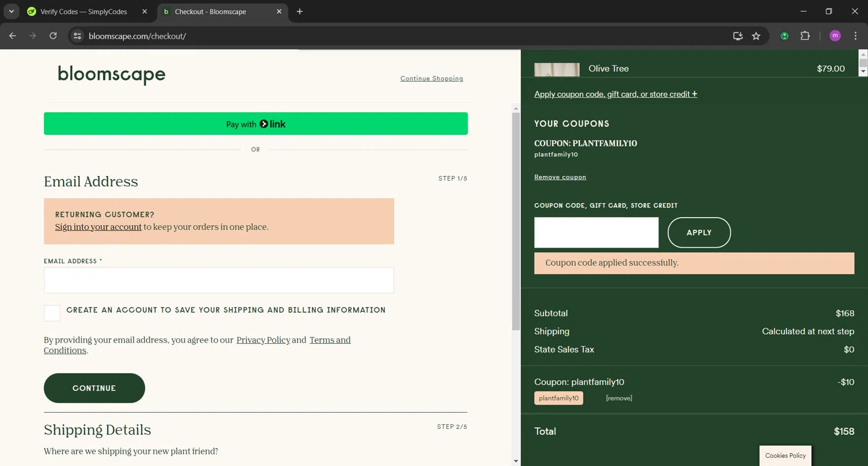Click the install app icon in address bar
The image size is (868, 466).
(x=738, y=36)
